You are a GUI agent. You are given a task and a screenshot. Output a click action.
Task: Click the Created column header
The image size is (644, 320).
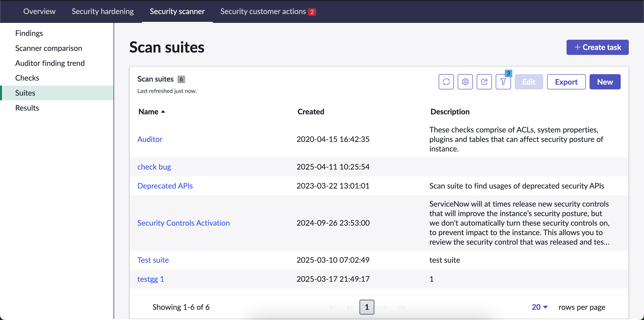pos(311,112)
